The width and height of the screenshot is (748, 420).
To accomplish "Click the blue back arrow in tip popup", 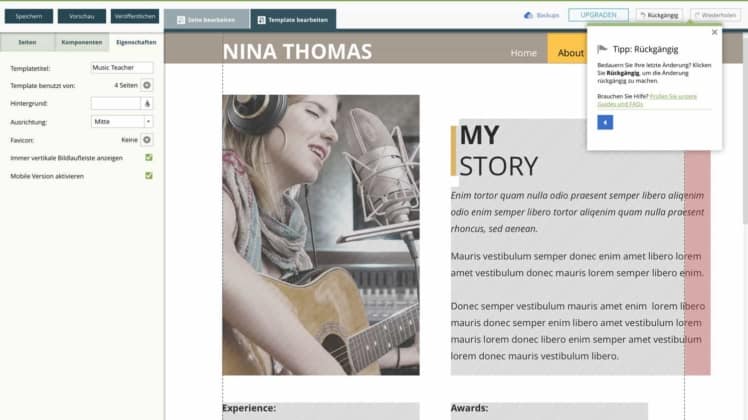I will point(605,122).
